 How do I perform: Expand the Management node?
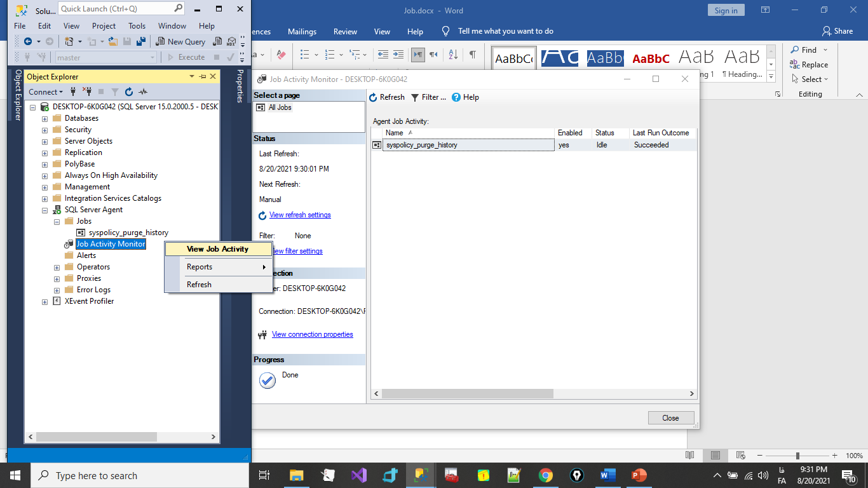[x=44, y=187]
